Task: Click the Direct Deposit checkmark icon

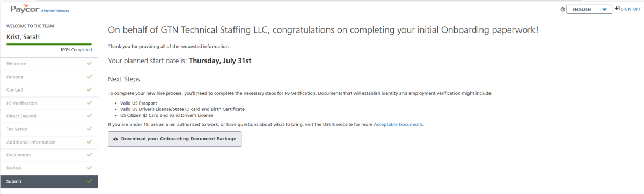Action: [x=89, y=116]
